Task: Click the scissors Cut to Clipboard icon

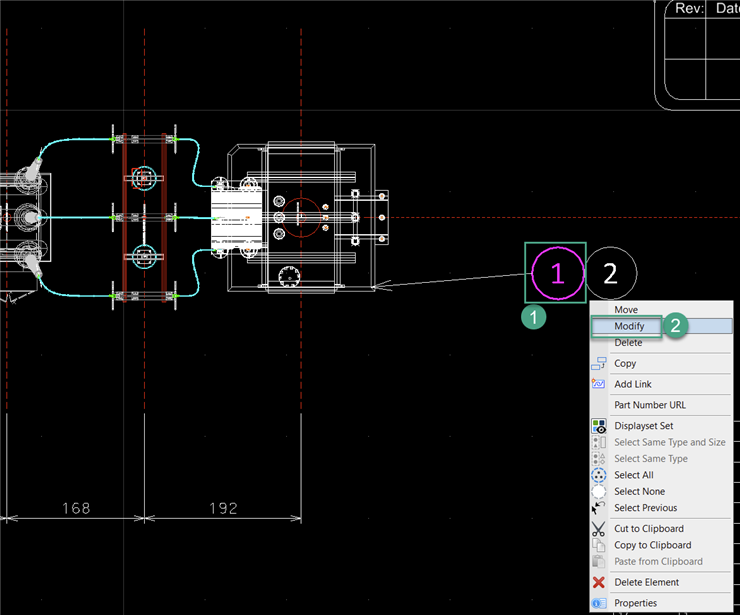Action: tap(599, 529)
